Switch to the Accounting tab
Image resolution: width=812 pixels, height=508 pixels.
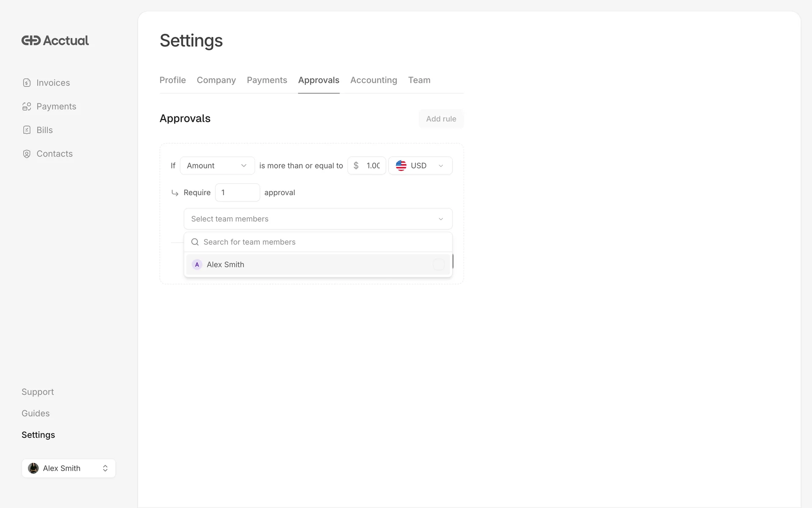tap(373, 80)
